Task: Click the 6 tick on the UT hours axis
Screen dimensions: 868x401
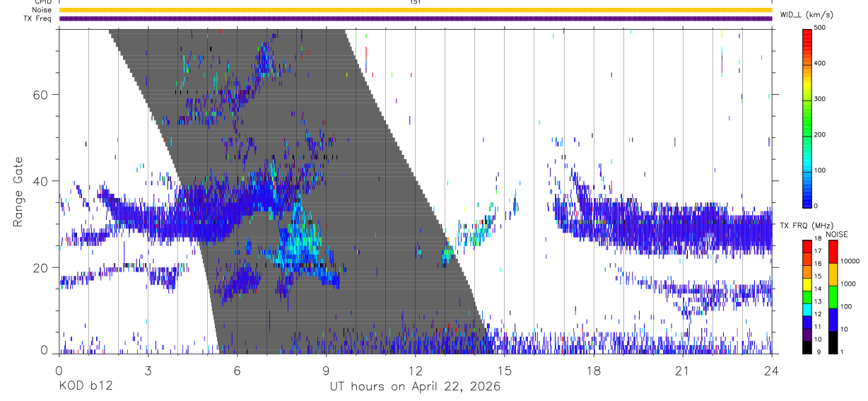Action: pos(237,371)
